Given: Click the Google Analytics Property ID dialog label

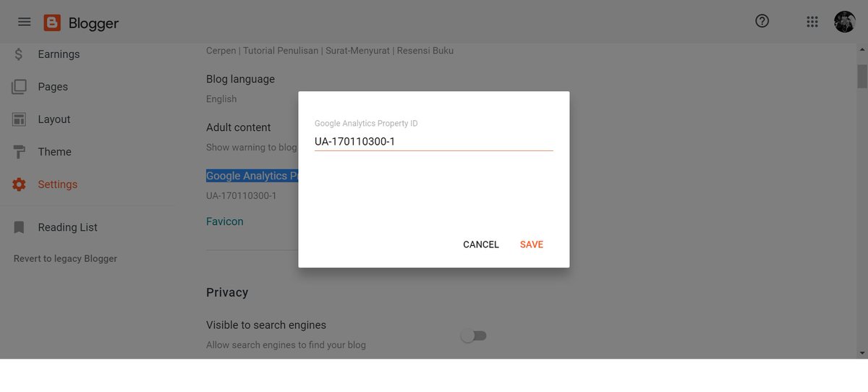Looking at the screenshot, I should tap(366, 124).
